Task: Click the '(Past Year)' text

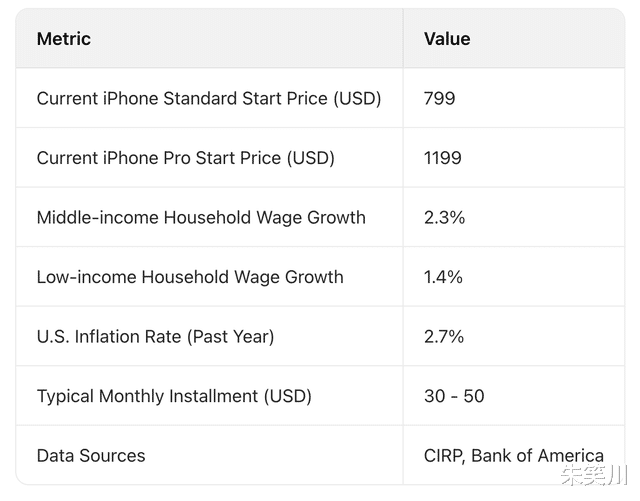Action: [x=229, y=336]
